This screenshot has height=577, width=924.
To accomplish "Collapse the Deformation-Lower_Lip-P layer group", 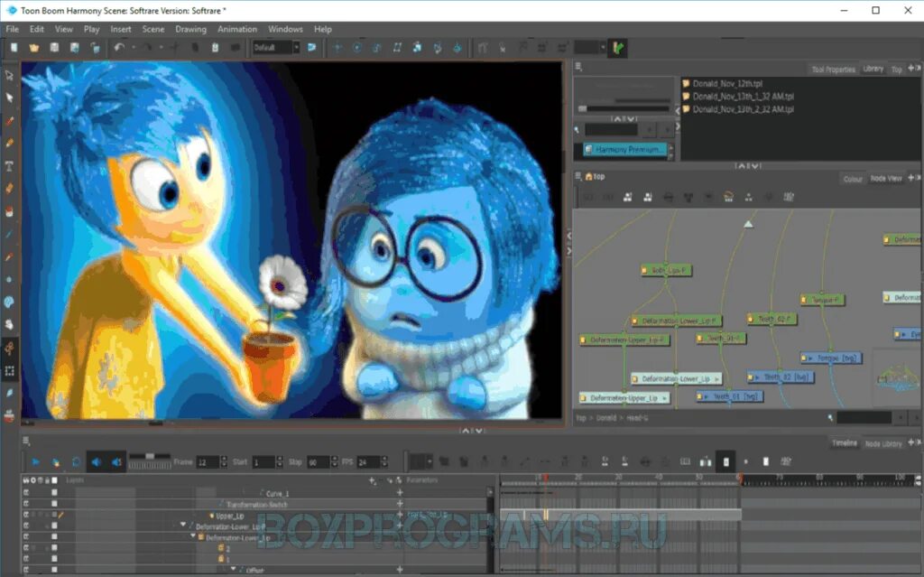I will (183, 524).
